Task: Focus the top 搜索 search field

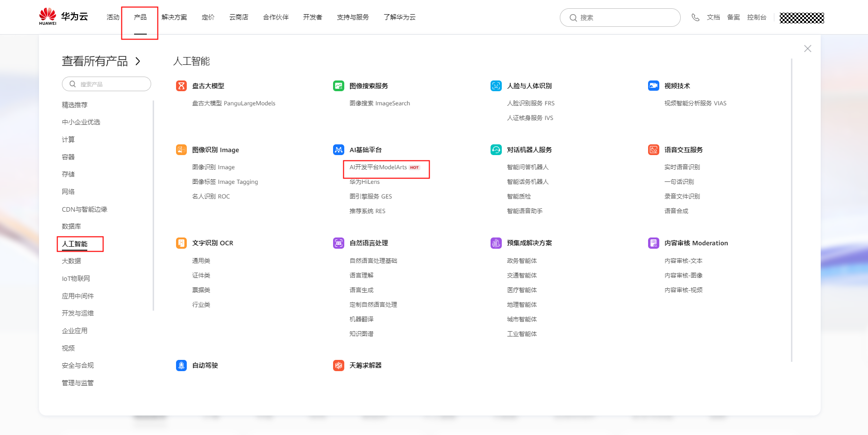Action: [620, 18]
